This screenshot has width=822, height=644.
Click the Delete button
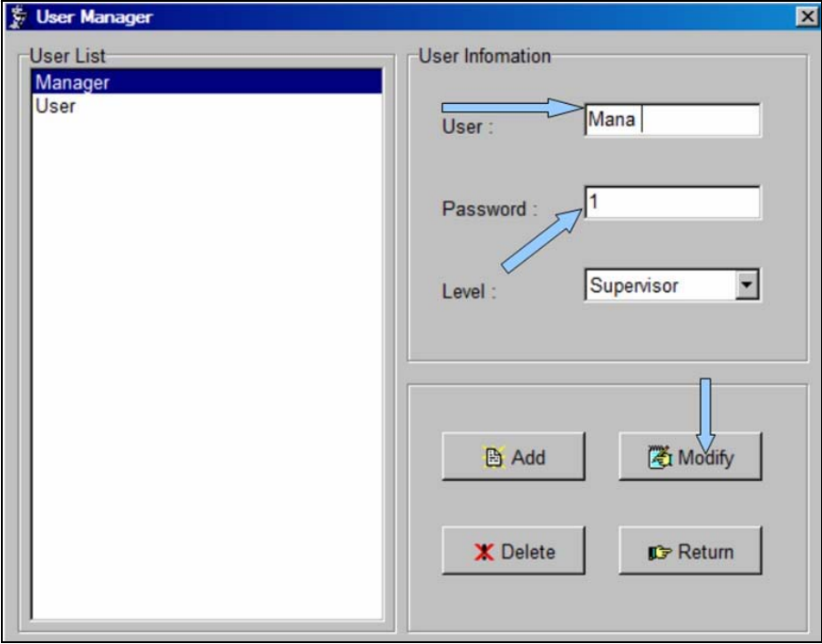click(x=514, y=551)
